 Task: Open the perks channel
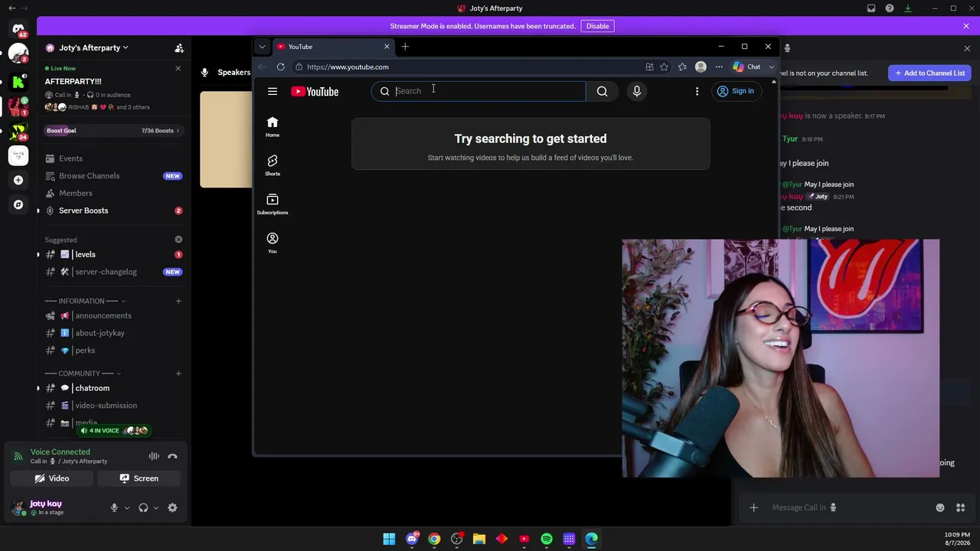pos(113,350)
